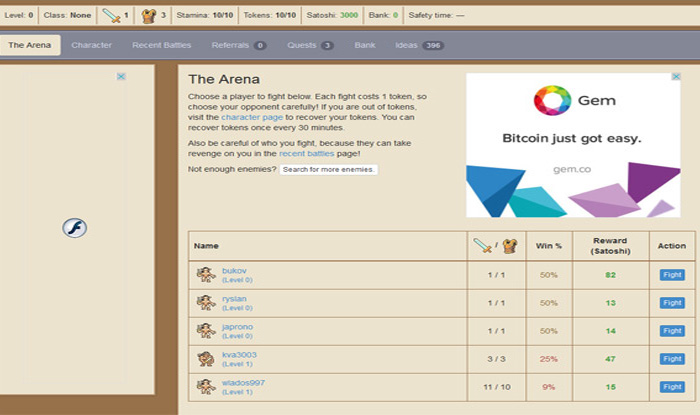
Task: Open the Recent Battles tab
Action: [162, 45]
